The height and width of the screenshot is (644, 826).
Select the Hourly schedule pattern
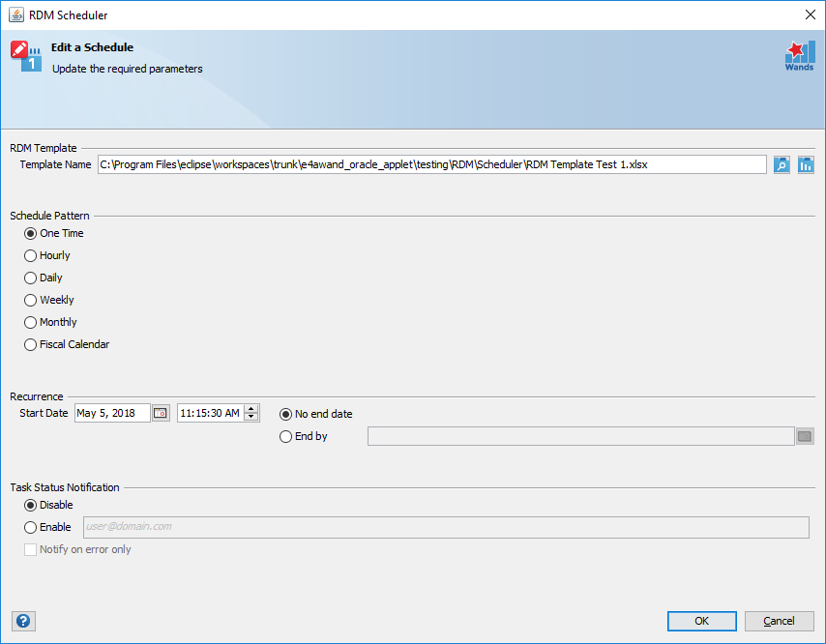click(x=30, y=255)
